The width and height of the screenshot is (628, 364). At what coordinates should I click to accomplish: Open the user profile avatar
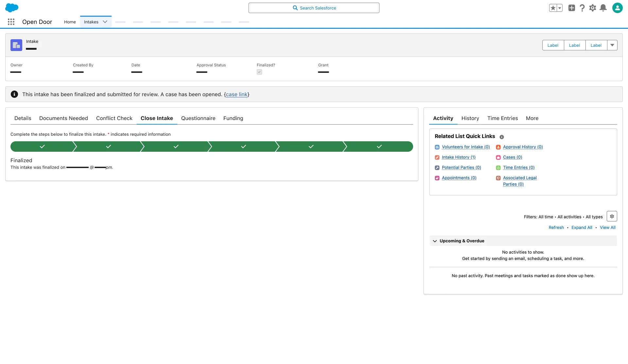(x=617, y=8)
